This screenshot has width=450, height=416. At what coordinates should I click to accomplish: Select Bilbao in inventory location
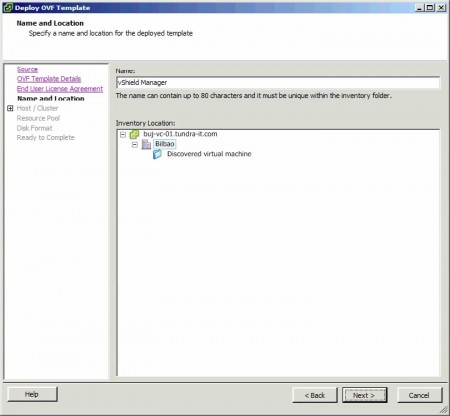point(165,144)
